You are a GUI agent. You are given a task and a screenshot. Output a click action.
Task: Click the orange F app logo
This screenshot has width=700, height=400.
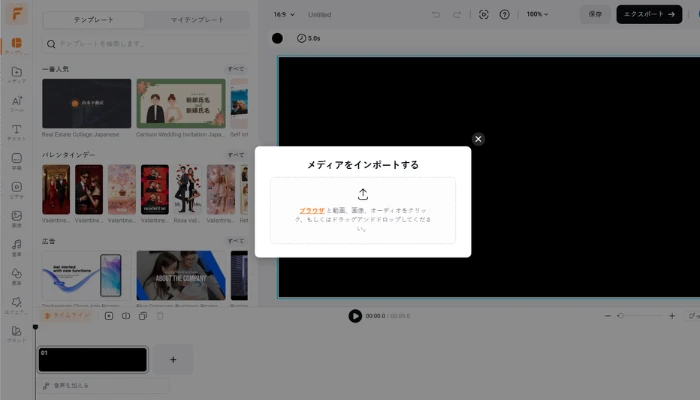(x=17, y=14)
